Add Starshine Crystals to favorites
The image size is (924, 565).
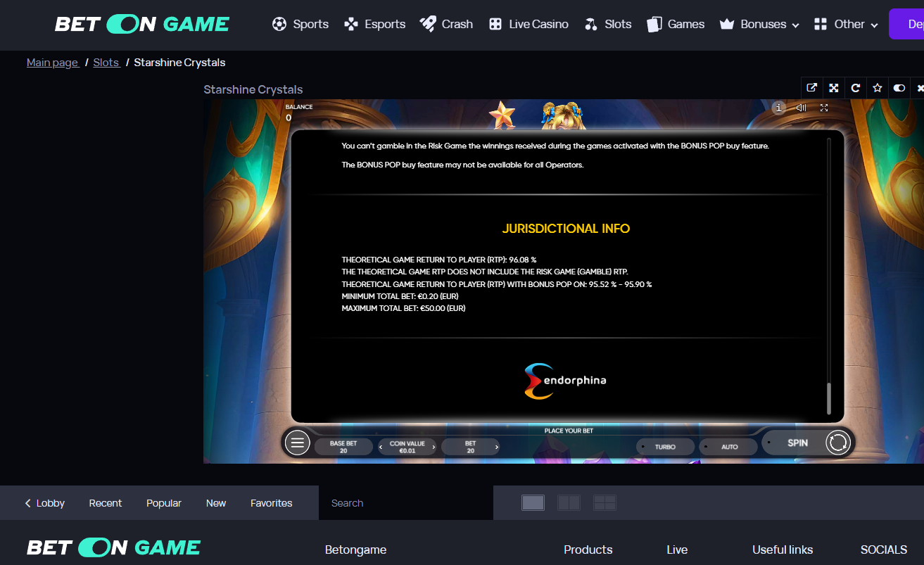[877, 88]
